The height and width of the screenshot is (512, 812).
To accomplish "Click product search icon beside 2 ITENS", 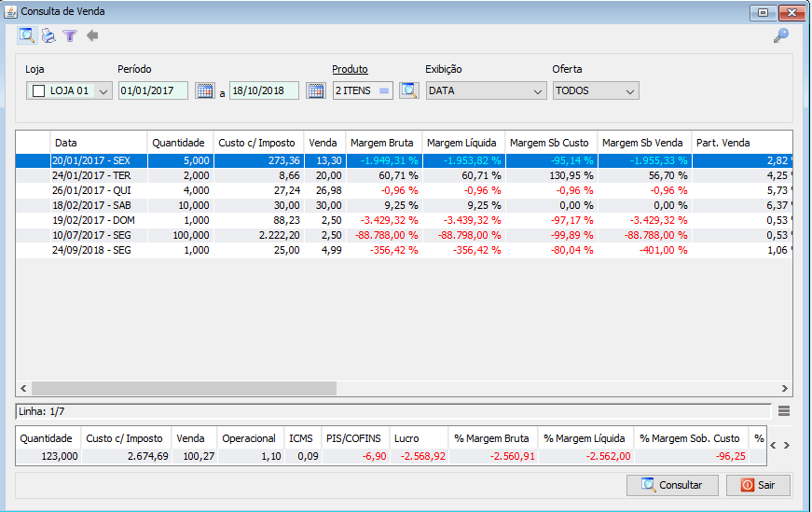I will point(408,90).
